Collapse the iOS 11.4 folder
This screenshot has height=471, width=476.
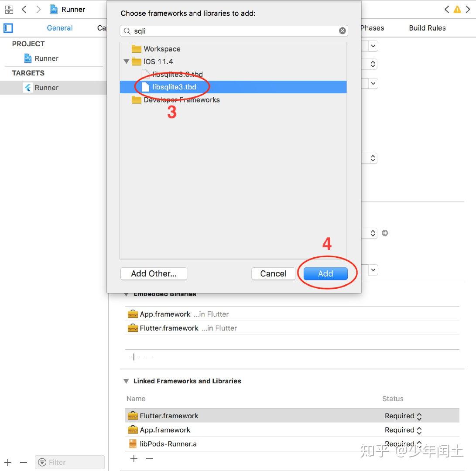pos(126,61)
